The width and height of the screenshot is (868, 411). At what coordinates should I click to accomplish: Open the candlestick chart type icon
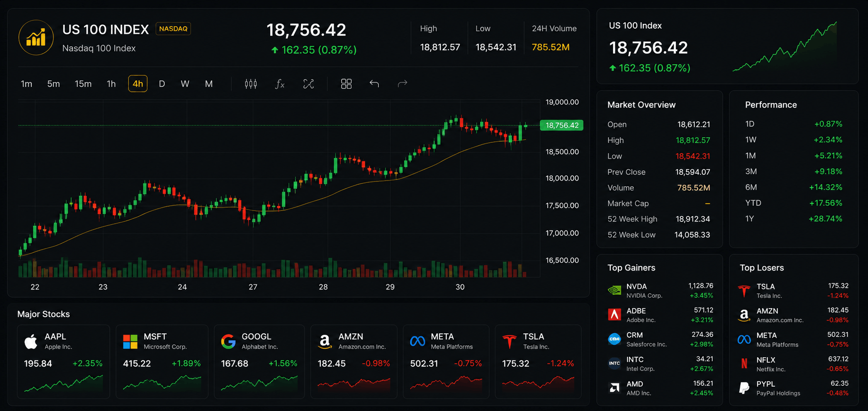coord(251,84)
